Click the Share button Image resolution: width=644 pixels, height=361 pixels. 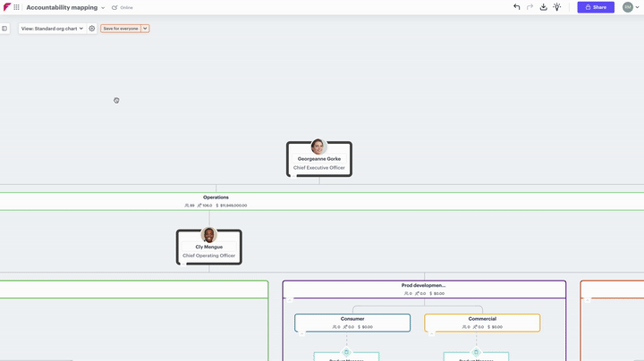595,7
